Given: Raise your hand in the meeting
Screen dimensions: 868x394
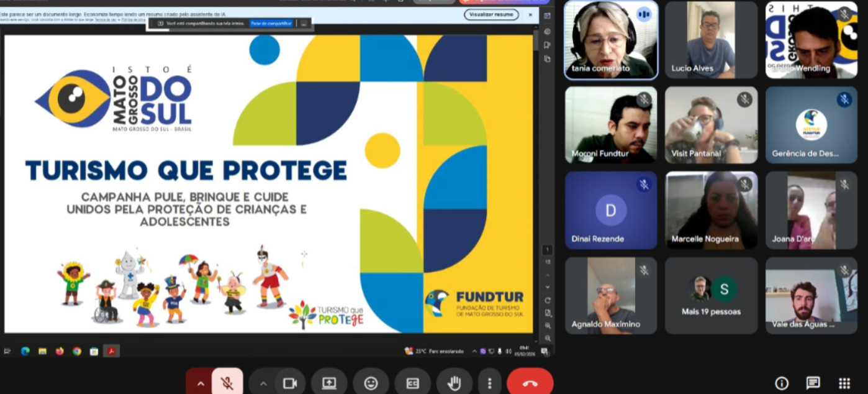Looking at the screenshot, I should pyautogui.click(x=454, y=383).
